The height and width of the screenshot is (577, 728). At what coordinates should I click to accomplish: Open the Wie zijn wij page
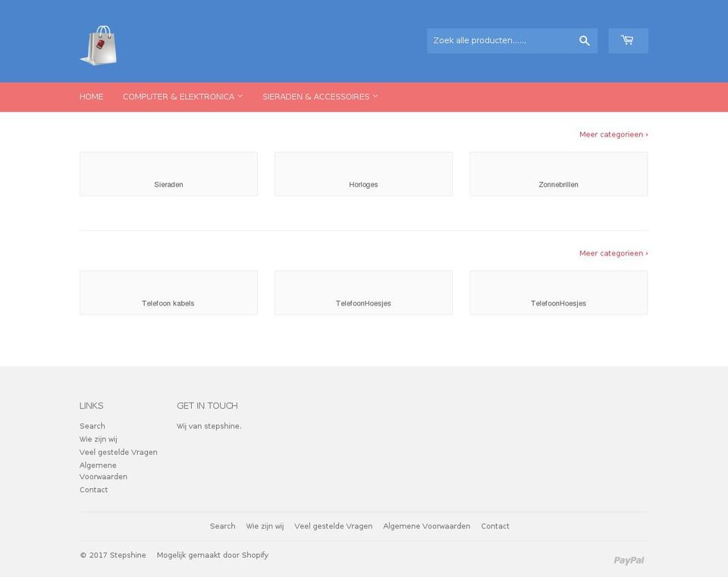98,439
